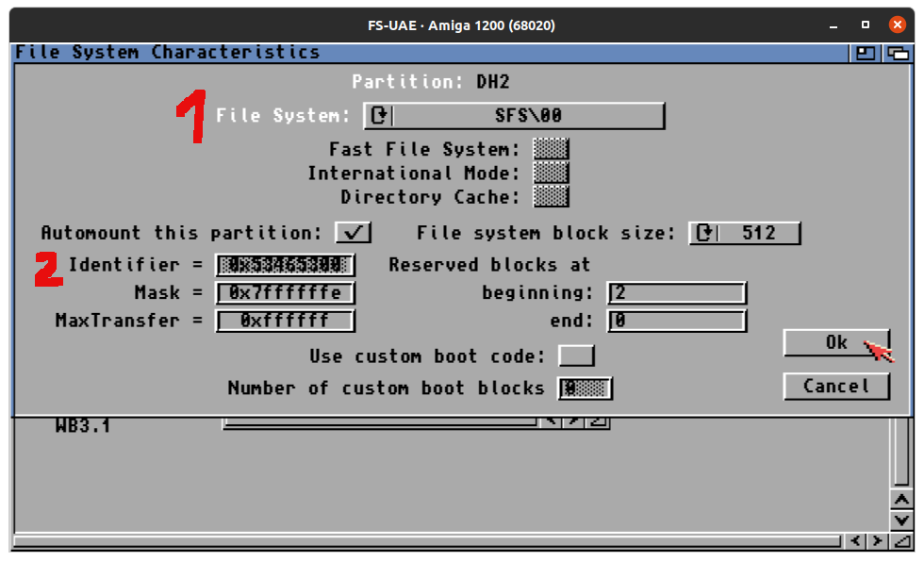Toggle Fast File System checkbox
Screen dimensions: 924x561
pyautogui.click(x=551, y=149)
